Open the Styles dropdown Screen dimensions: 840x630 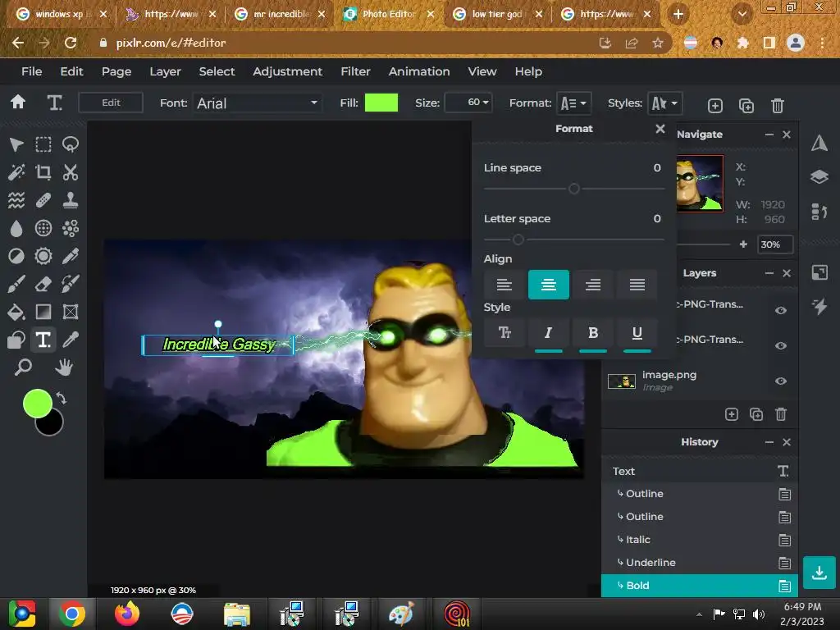pyautogui.click(x=664, y=103)
